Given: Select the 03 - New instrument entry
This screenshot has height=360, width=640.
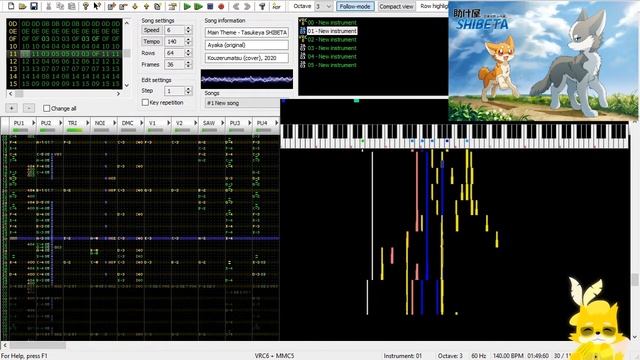Looking at the screenshot, I should click(x=332, y=48).
